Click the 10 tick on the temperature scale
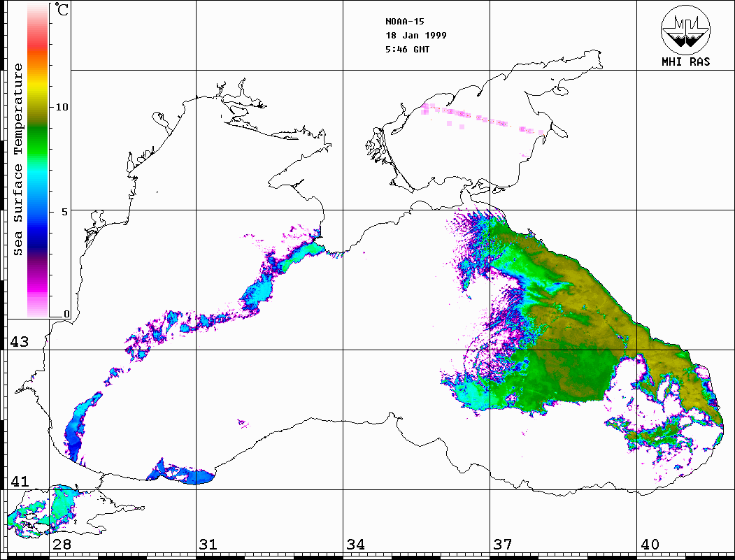 coord(62,107)
